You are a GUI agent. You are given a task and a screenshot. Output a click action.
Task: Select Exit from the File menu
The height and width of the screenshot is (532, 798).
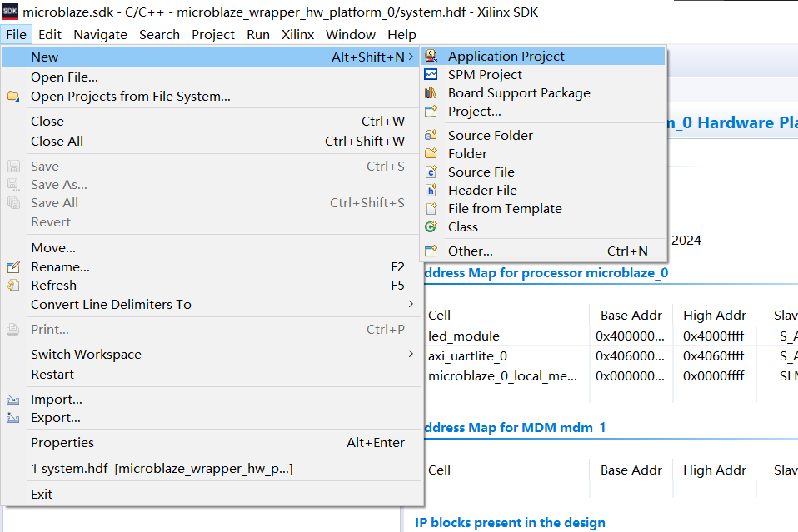coord(42,494)
